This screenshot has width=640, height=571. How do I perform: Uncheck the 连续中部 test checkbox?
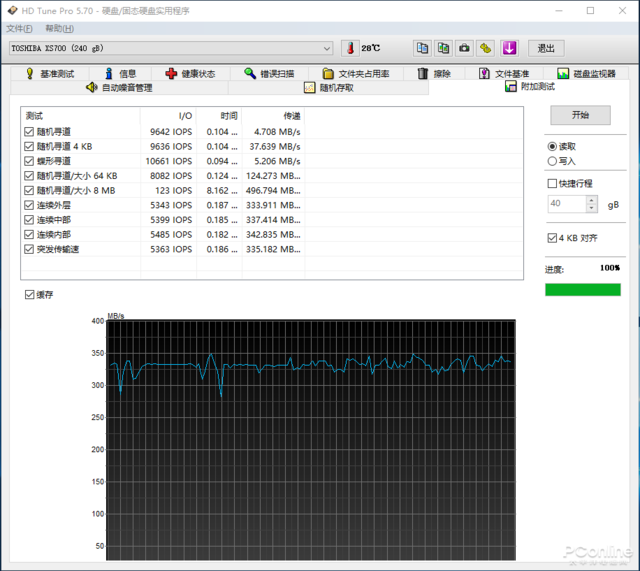click(x=29, y=220)
